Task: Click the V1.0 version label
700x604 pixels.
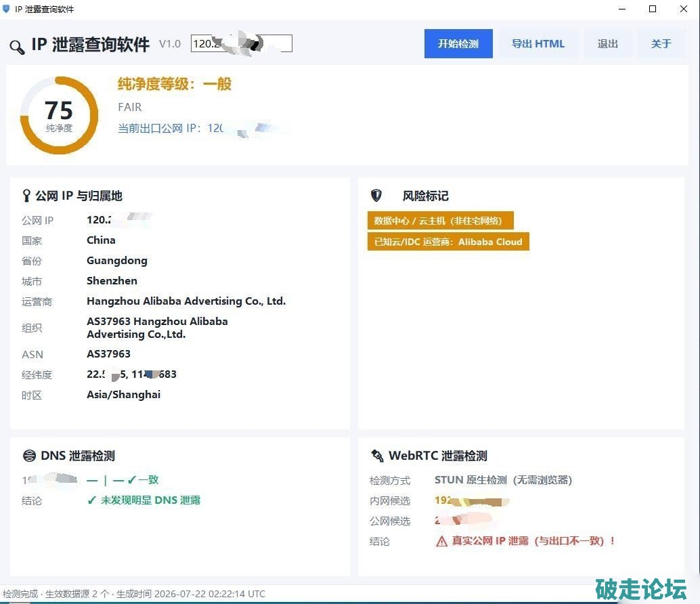Action: point(170,44)
